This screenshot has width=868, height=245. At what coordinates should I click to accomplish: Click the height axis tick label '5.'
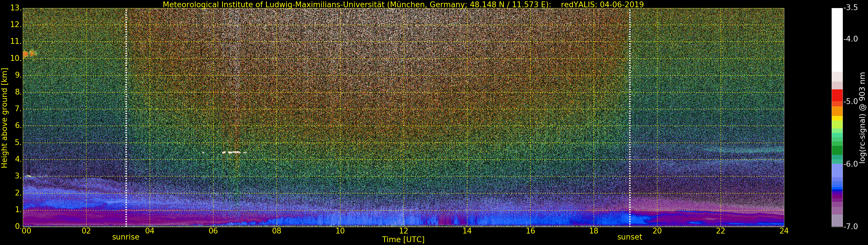coord(18,142)
